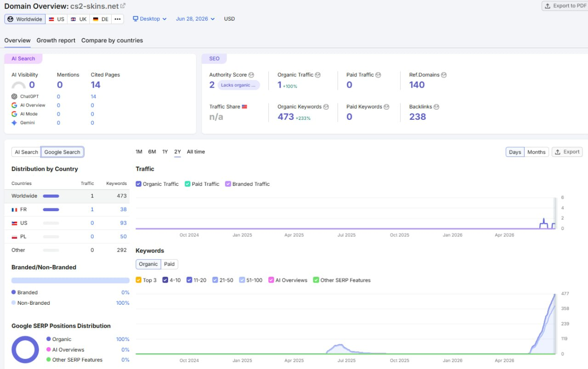The image size is (588, 369).
Task: Open the Desktop device dropdown
Action: click(150, 19)
